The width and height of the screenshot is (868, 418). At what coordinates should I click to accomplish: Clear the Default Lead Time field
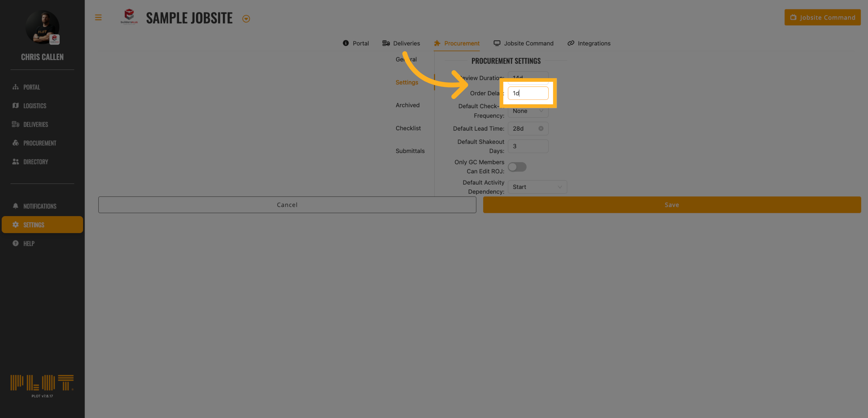click(541, 128)
